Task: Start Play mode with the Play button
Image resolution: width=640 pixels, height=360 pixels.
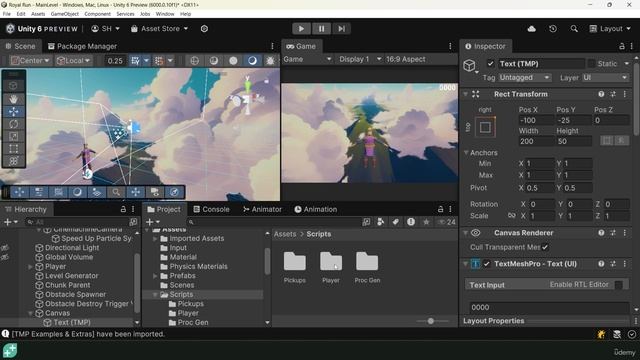Action: point(301,29)
